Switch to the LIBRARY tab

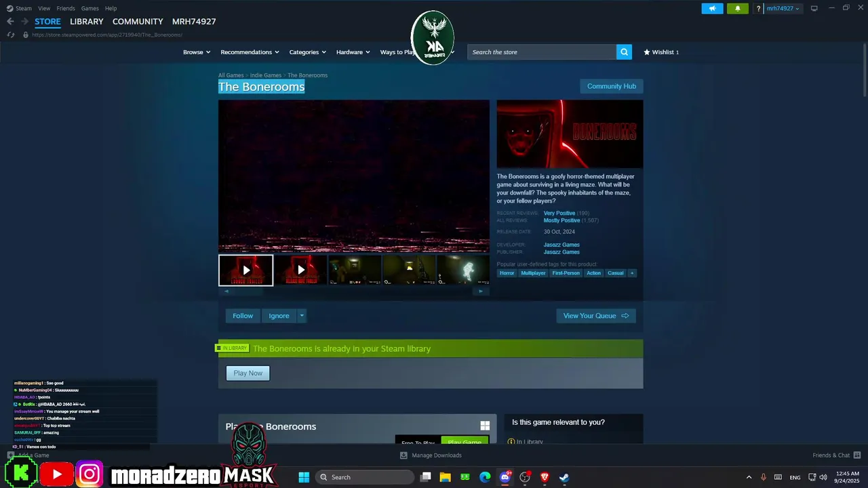click(87, 22)
